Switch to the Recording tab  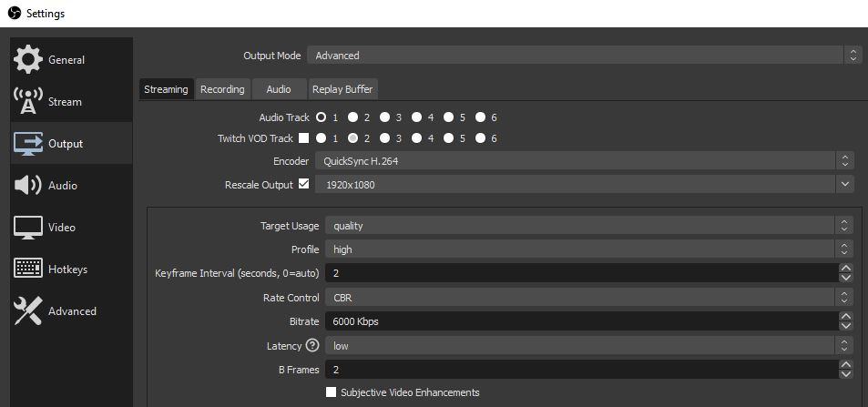click(x=222, y=89)
